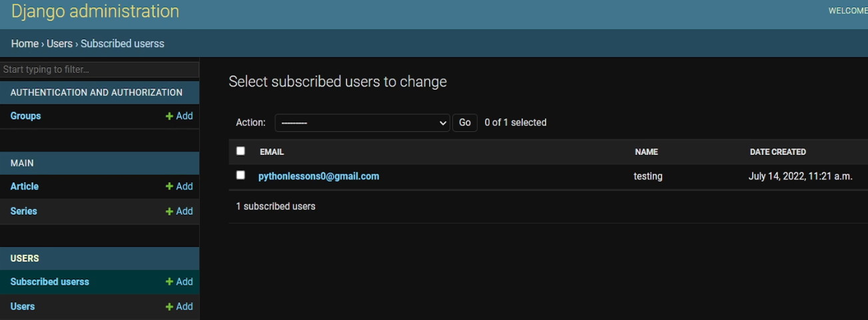Open Article model in the sidebar
868x320 pixels.
pyautogui.click(x=25, y=186)
